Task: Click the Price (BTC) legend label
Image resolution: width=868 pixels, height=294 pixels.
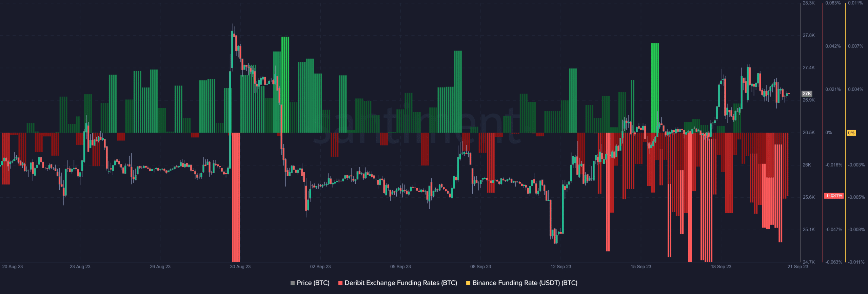Action: (313, 283)
